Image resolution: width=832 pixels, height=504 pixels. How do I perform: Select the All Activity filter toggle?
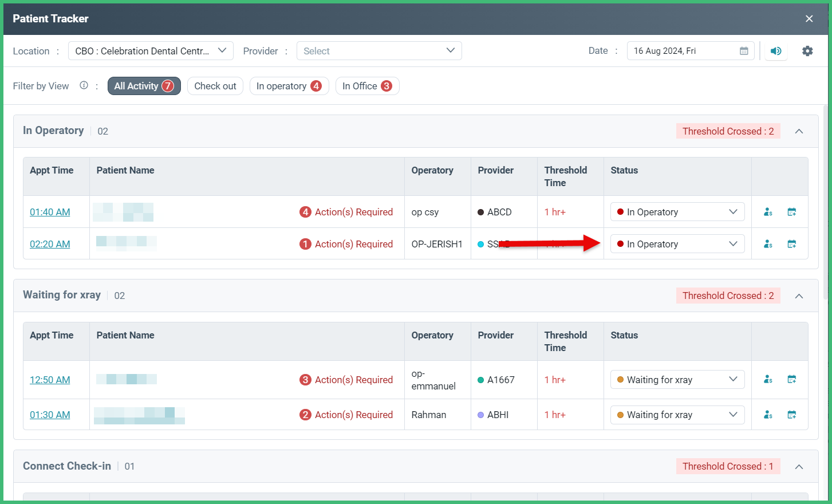coord(144,85)
